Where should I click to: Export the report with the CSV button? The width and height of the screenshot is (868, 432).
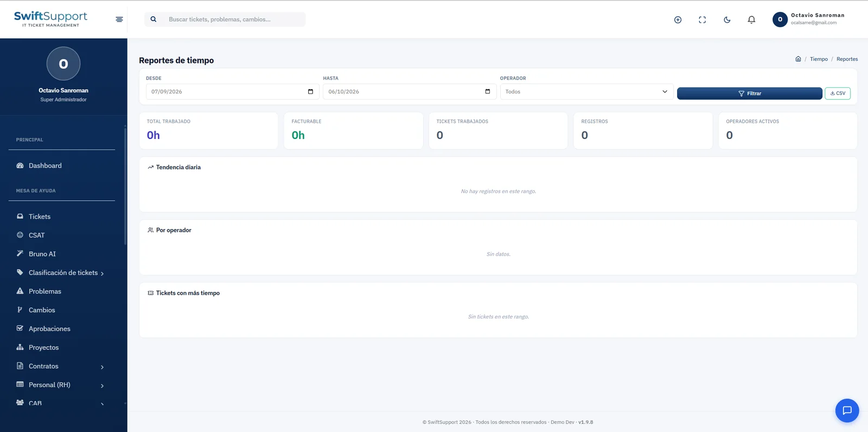click(838, 93)
